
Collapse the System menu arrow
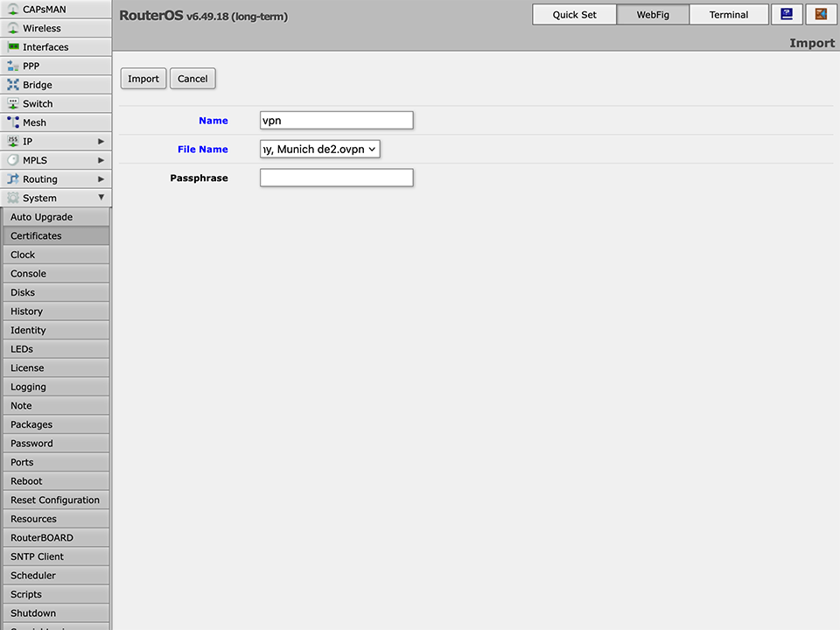pyautogui.click(x=101, y=198)
